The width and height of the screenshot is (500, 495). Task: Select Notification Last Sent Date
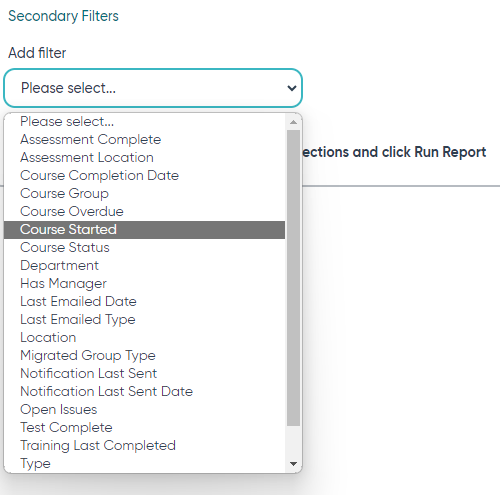(144, 391)
